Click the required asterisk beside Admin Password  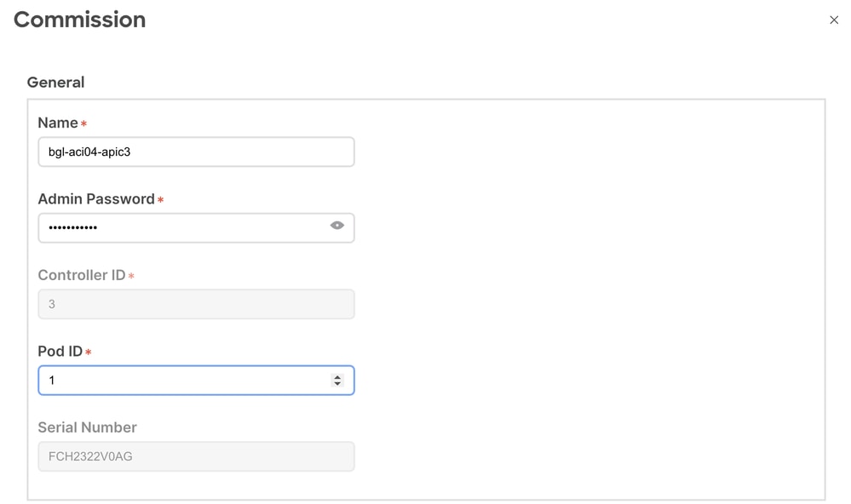tap(160, 200)
